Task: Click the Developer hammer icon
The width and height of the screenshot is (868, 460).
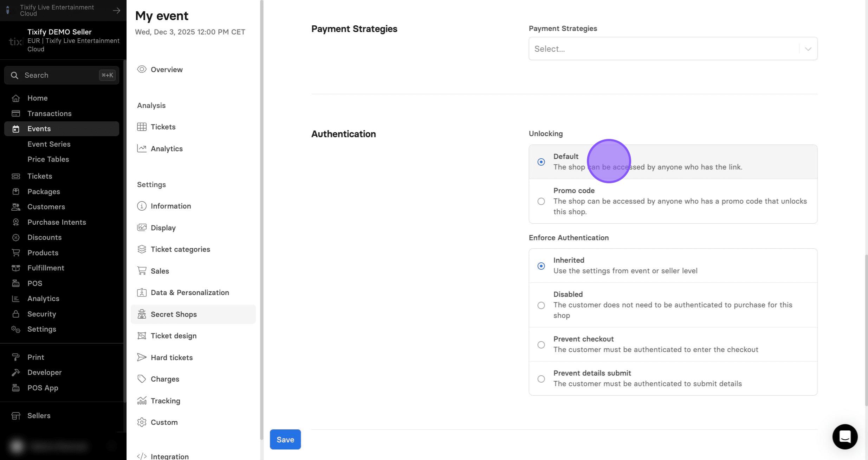Action: point(16,372)
